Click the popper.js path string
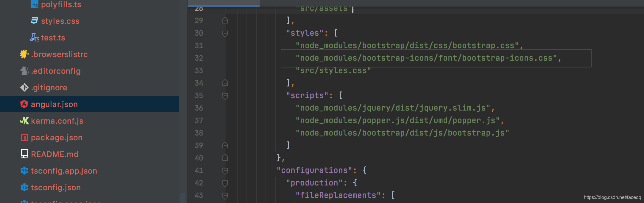 coord(398,120)
